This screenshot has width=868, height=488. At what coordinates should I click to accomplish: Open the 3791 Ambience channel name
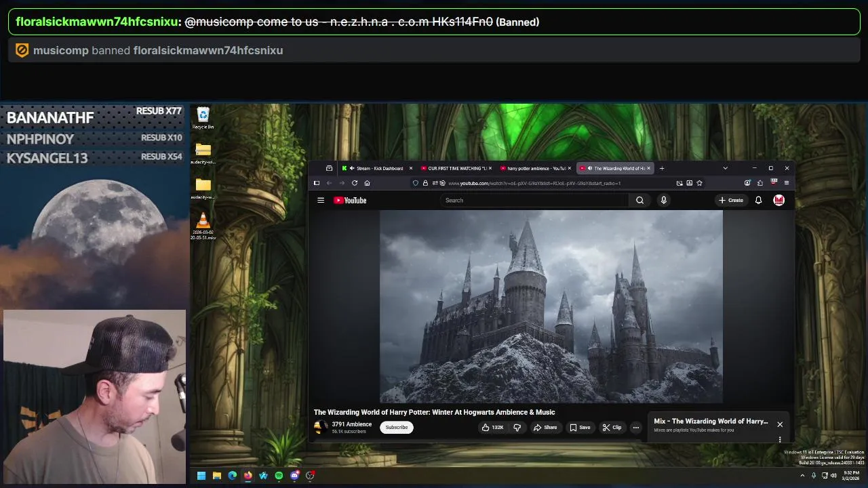point(351,424)
